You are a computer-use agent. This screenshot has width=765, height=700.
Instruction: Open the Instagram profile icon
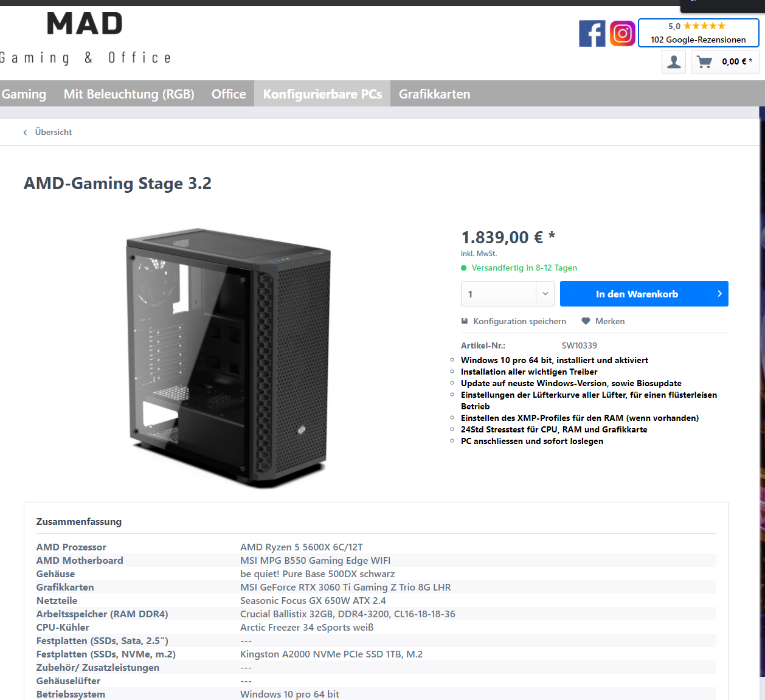(x=622, y=33)
